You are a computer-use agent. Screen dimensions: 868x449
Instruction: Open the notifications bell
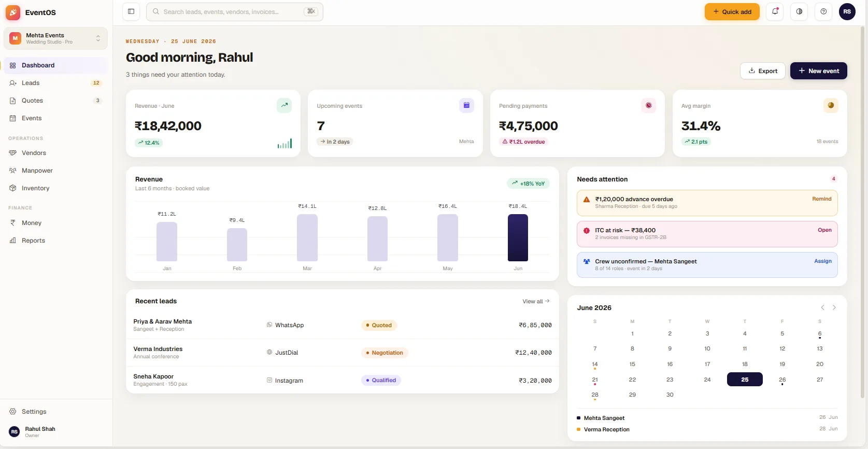pyautogui.click(x=775, y=11)
